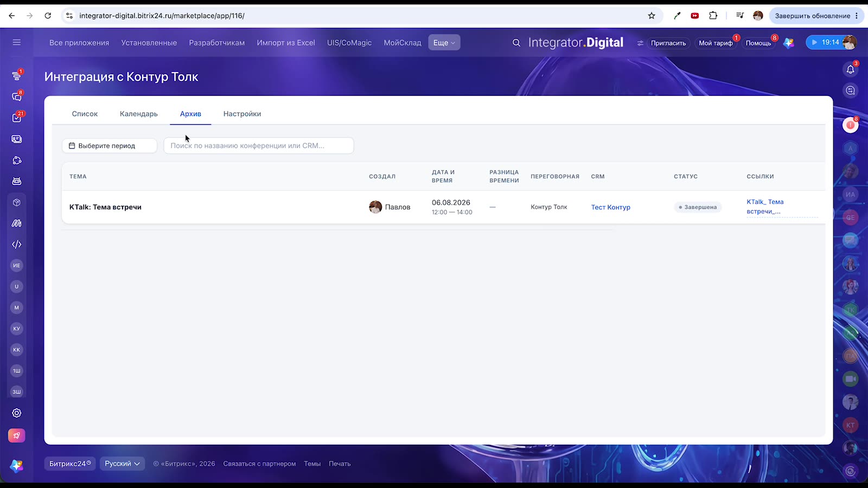Open the media controls icon in browser toolbar
The width and height of the screenshot is (868, 488).
(739, 16)
